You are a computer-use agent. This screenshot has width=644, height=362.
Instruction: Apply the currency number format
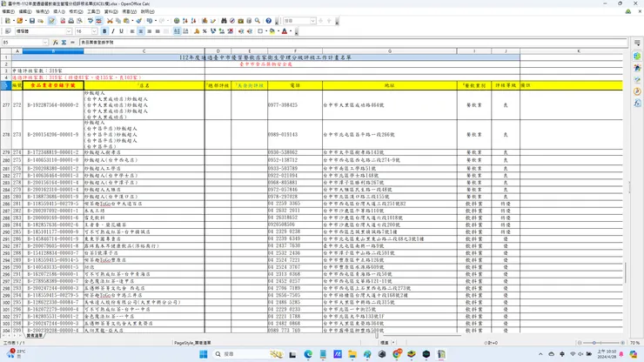pos(197,31)
